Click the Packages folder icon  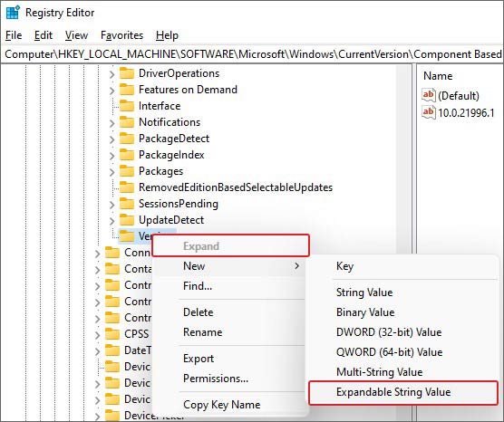[x=127, y=171]
